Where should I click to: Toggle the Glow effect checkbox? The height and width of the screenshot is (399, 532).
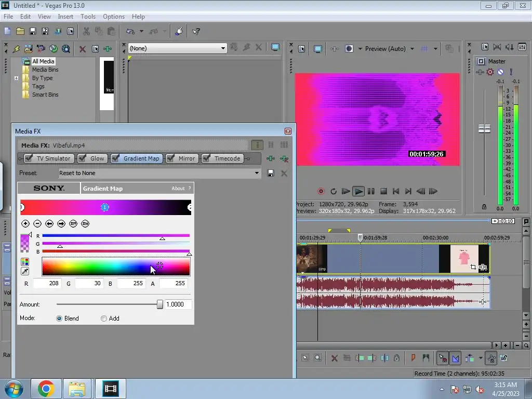click(x=82, y=158)
